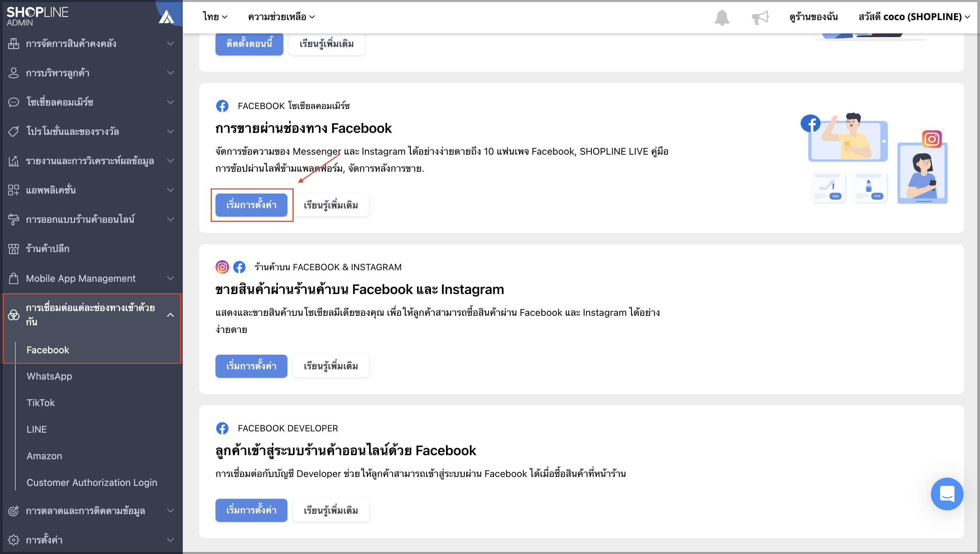Expand Mobile App Management section
The height and width of the screenshot is (554, 980).
[91, 278]
